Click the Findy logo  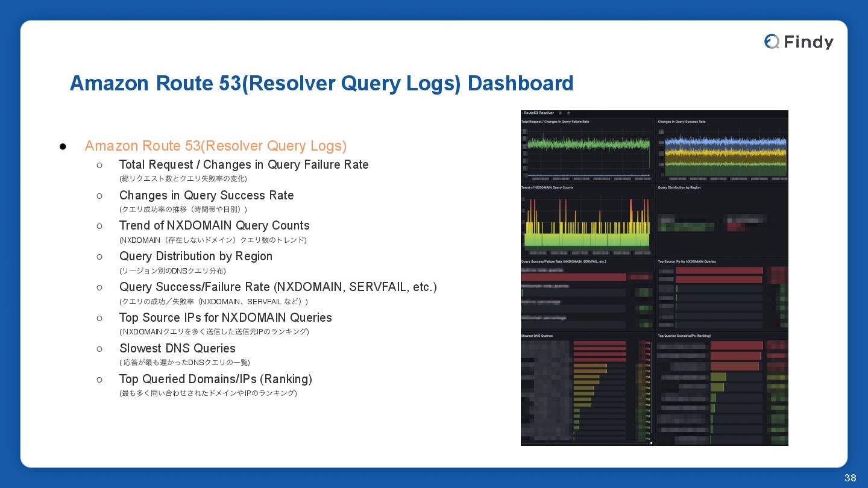pos(799,42)
